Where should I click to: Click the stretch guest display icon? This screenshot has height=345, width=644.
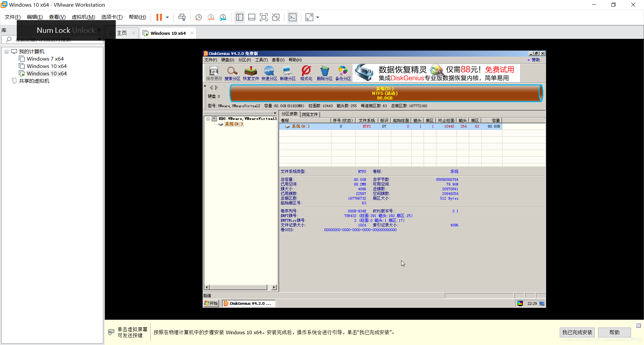click(309, 17)
